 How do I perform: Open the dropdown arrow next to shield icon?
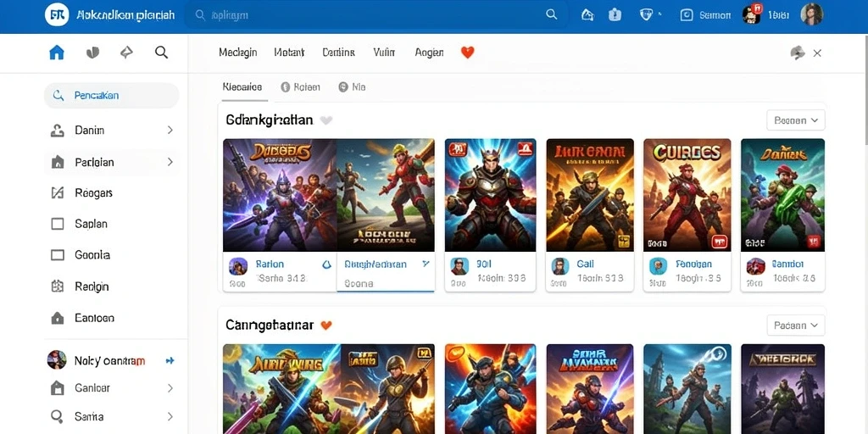coord(659,15)
